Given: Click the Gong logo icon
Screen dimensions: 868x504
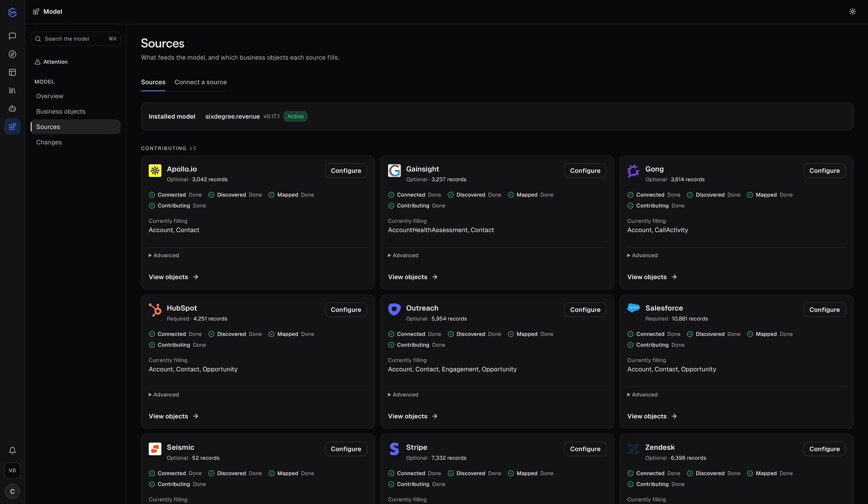Looking at the screenshot, I should pyautogui.click(x=634, y=171).
